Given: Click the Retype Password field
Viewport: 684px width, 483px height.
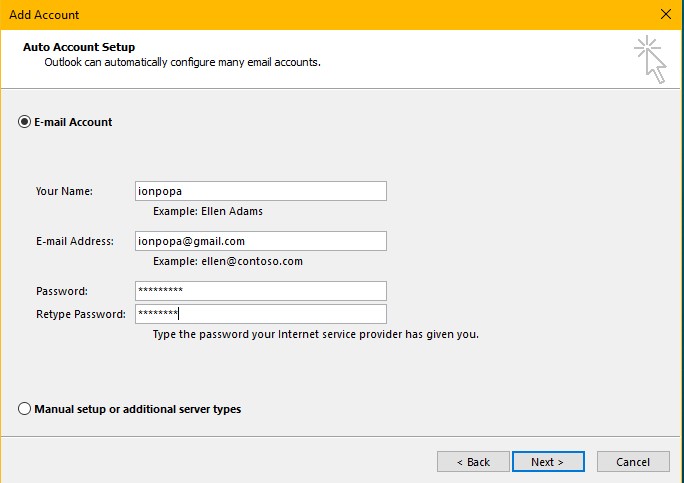Looking at the screenshot, I should [x=260, y=314].
